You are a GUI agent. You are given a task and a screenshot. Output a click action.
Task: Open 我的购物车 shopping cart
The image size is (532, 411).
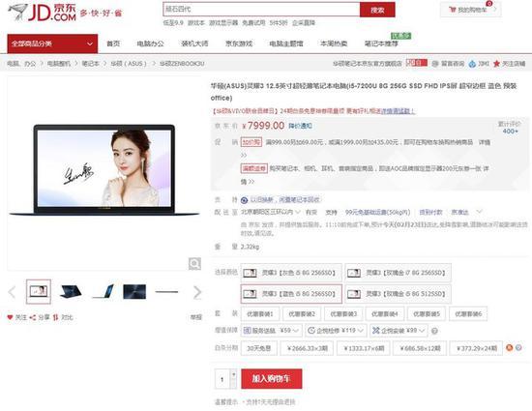tap(471, 10)
